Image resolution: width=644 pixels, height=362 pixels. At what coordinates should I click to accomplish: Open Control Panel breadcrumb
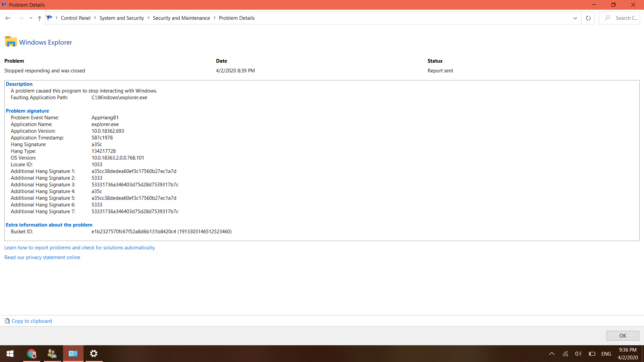tap(75, 18)
